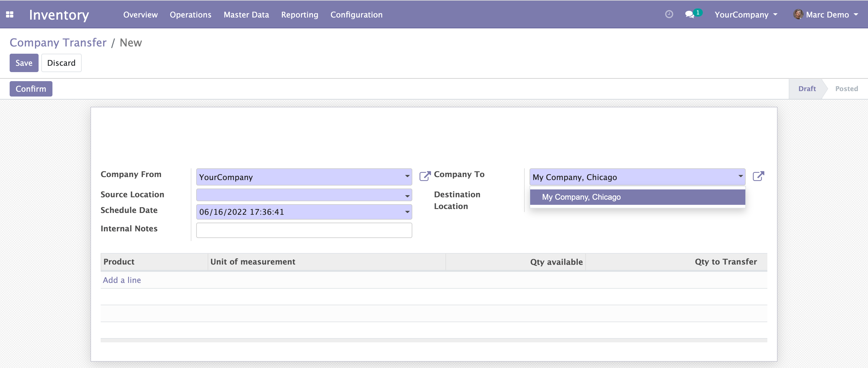The height and width of the screenshot is (368, 868).
Task: Click the Discard button
Action: pyautogui.click(x=61, y=63)
